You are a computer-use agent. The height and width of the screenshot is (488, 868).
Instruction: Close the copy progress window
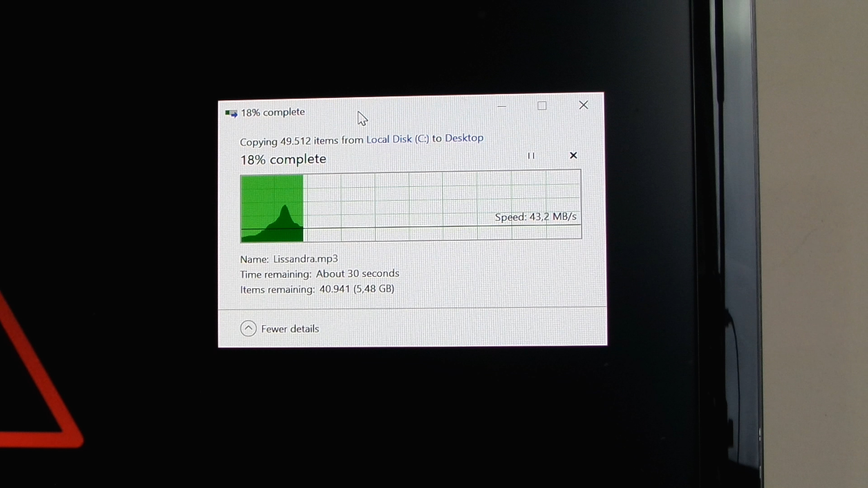point(584,105)
